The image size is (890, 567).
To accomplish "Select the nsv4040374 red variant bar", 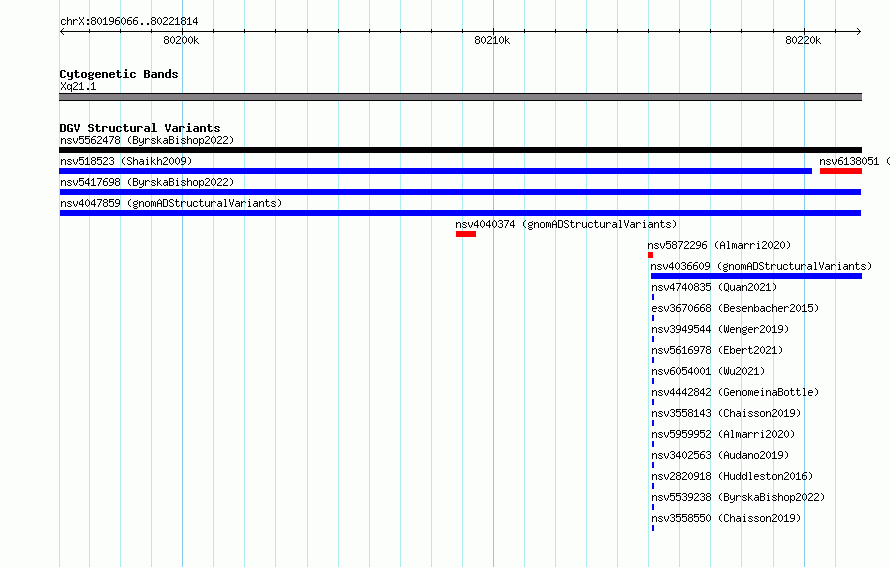I will 466,234.
